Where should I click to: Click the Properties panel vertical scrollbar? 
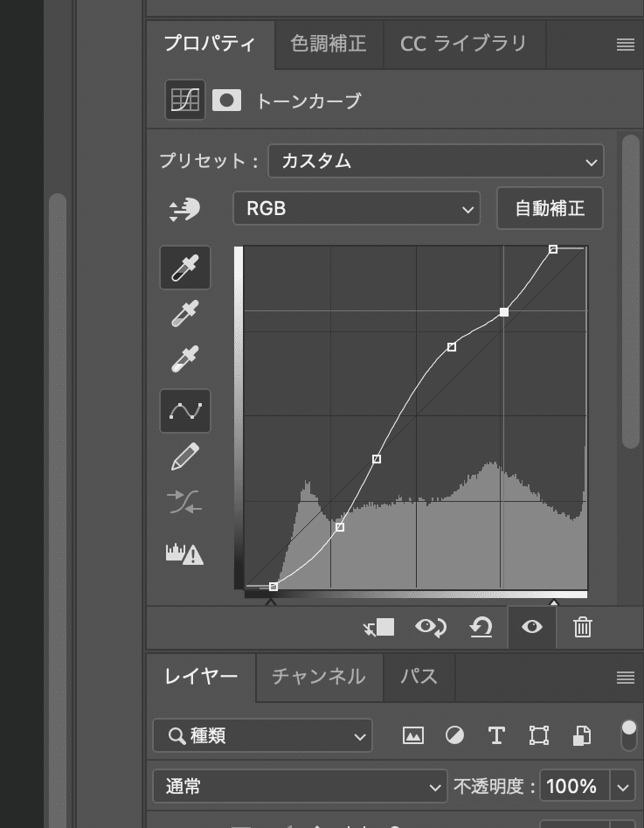631,291
